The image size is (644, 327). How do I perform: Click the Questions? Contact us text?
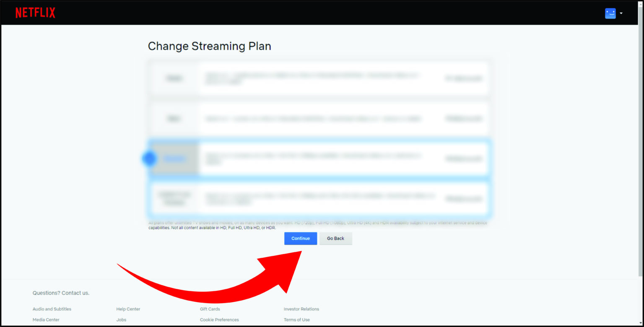61,293
